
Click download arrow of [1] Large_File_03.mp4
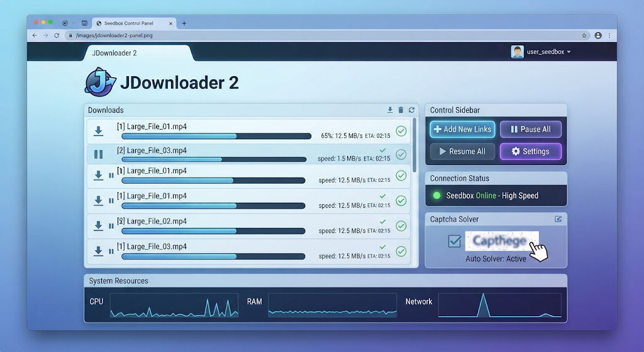click(98, 251)
